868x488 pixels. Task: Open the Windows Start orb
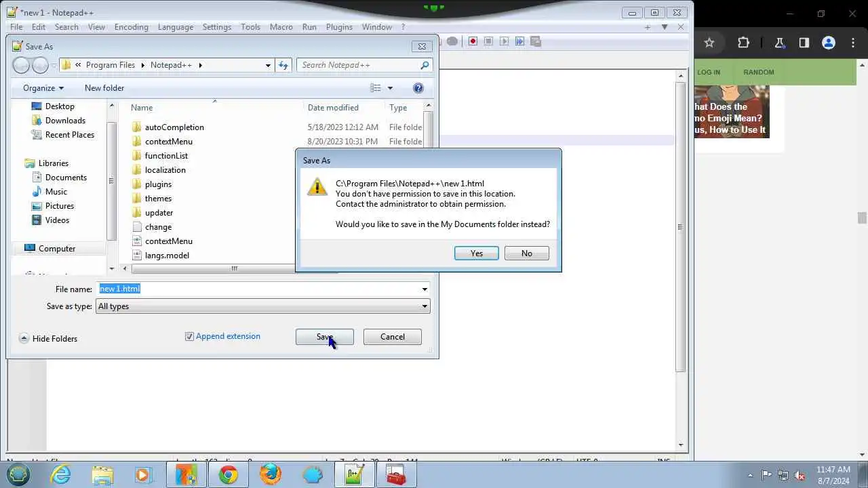18,474
